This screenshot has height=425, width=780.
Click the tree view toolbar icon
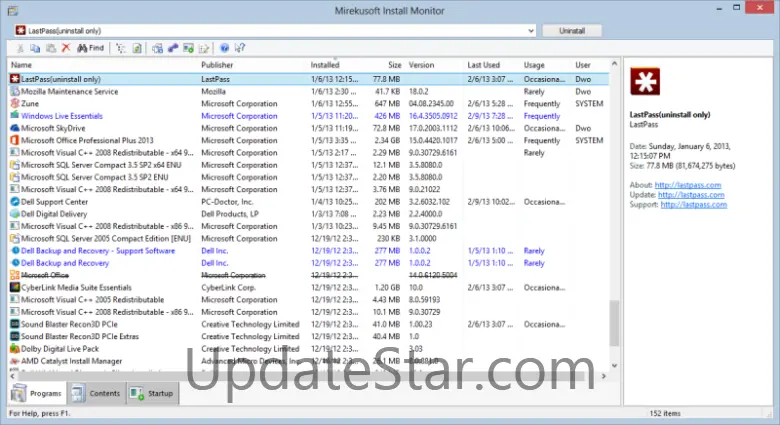click(x=121, y=48)
